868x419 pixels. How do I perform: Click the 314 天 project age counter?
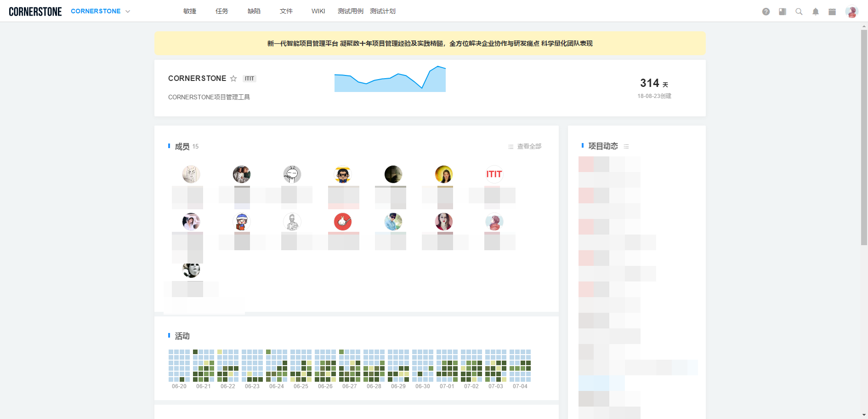(654, 83)
